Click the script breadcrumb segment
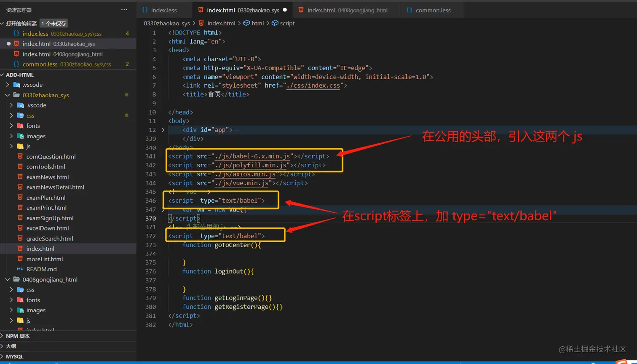Screen dimensions: 637x364 point(287,23)
